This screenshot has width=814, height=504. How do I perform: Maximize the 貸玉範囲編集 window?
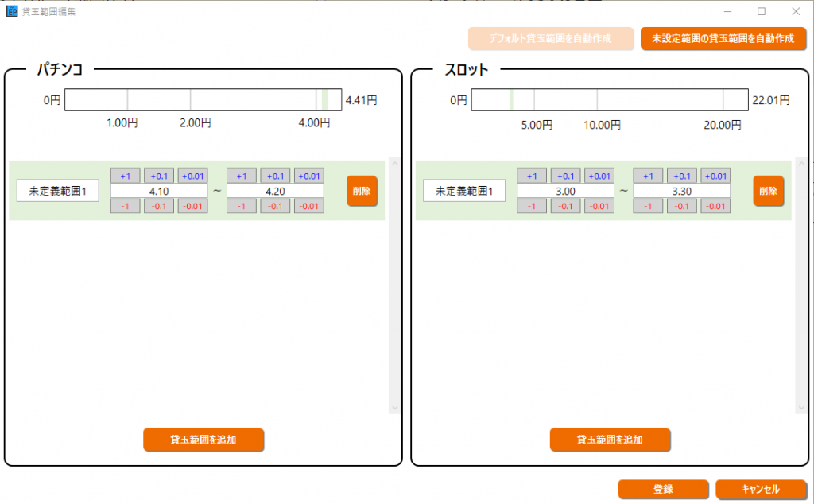(x=762, y=11)
